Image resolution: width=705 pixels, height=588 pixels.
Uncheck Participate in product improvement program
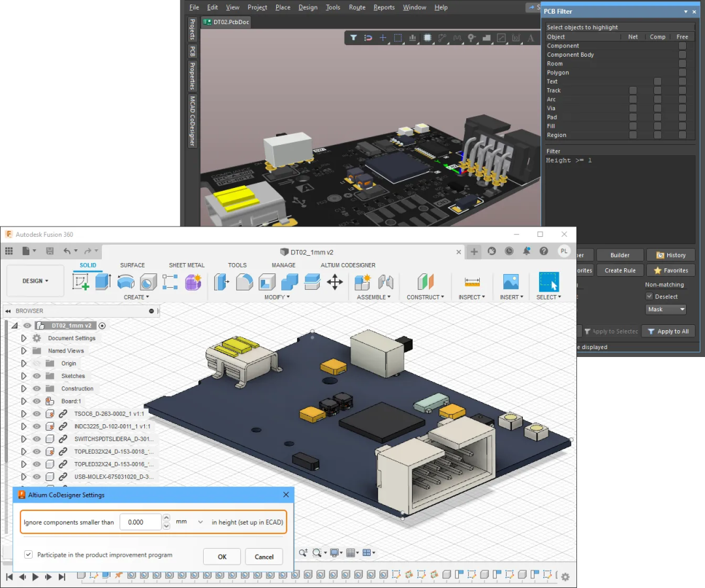29,555
